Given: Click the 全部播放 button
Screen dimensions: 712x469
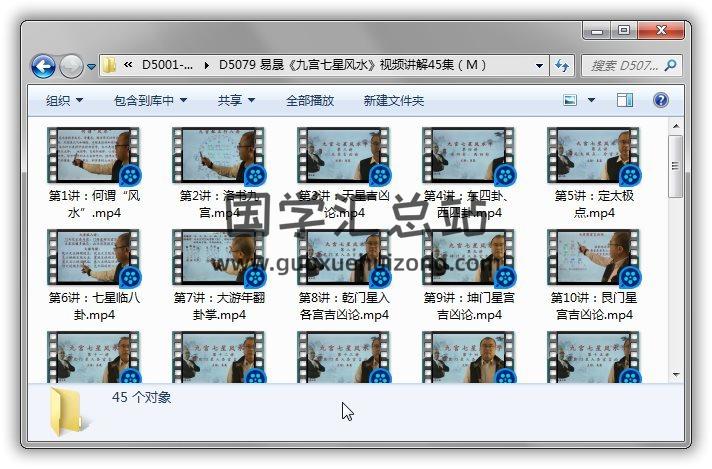Looking at the screenshot, I should [x=310, y=101].
